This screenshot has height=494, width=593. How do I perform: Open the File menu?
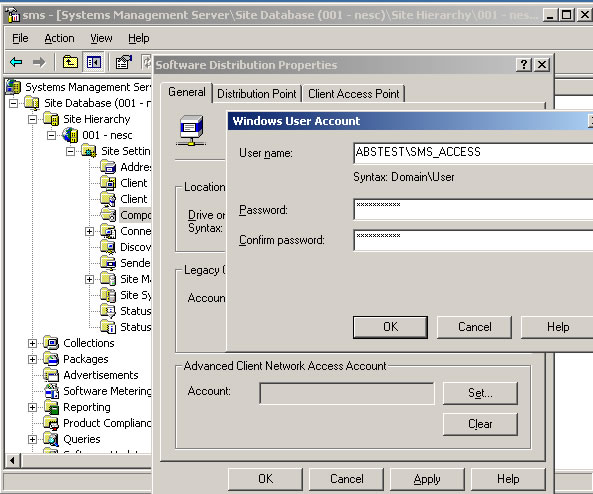pyautogui.click(x=20, y=38)
